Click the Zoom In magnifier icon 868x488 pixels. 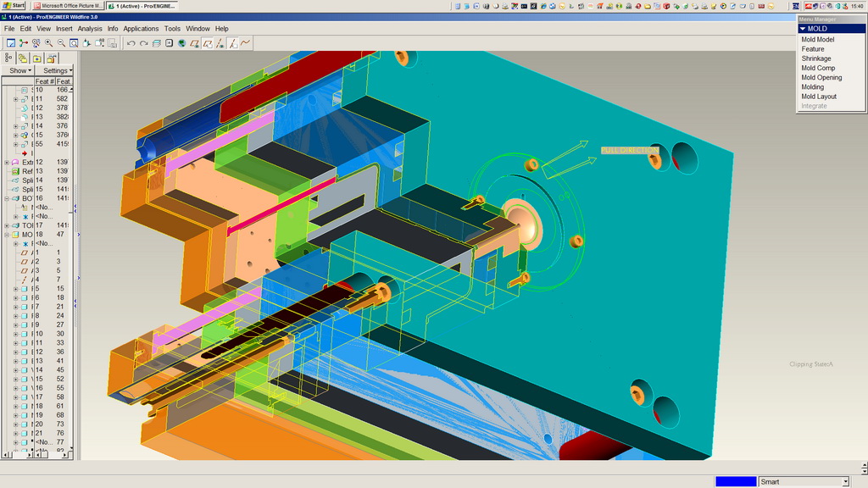point(48,43)
